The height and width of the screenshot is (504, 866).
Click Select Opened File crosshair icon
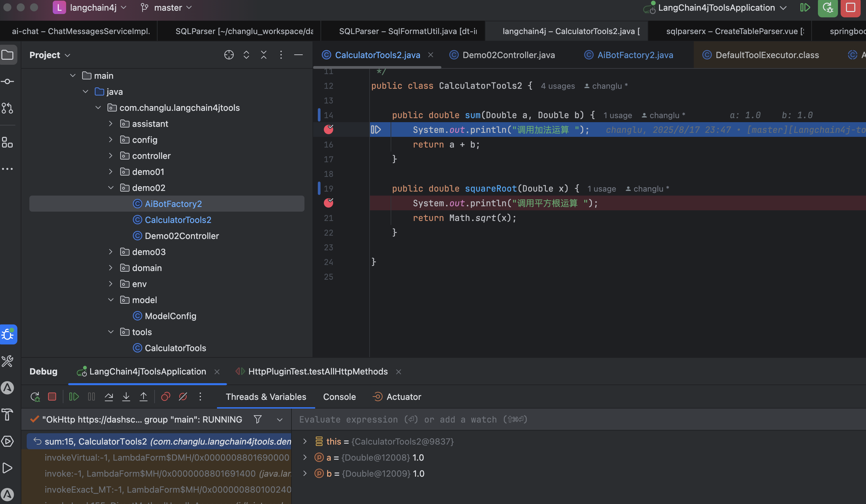229,55
